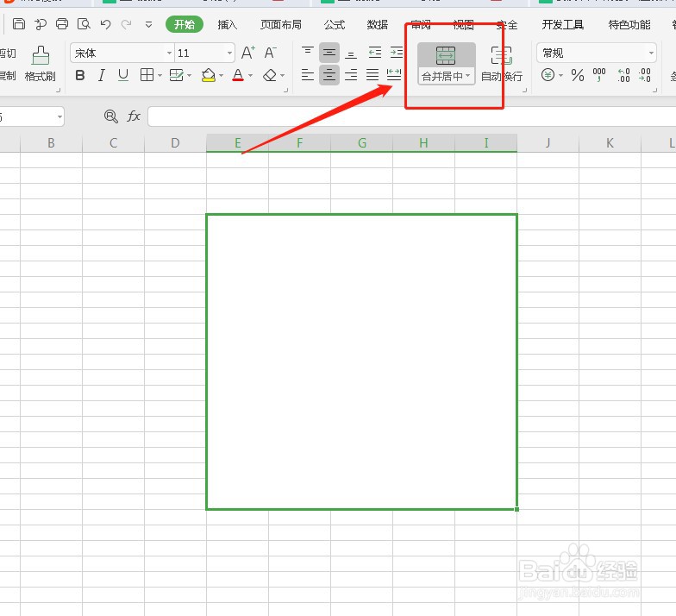Toggle align text left
Viewport: 676px width, 616px height.
tap(307, 74)
